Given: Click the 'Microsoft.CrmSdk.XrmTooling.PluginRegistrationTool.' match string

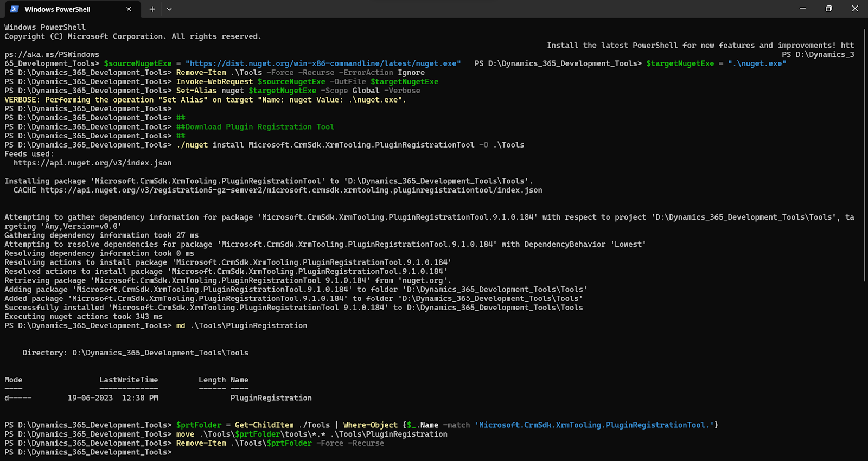Looking at the screenshot, I should point(594,425).
